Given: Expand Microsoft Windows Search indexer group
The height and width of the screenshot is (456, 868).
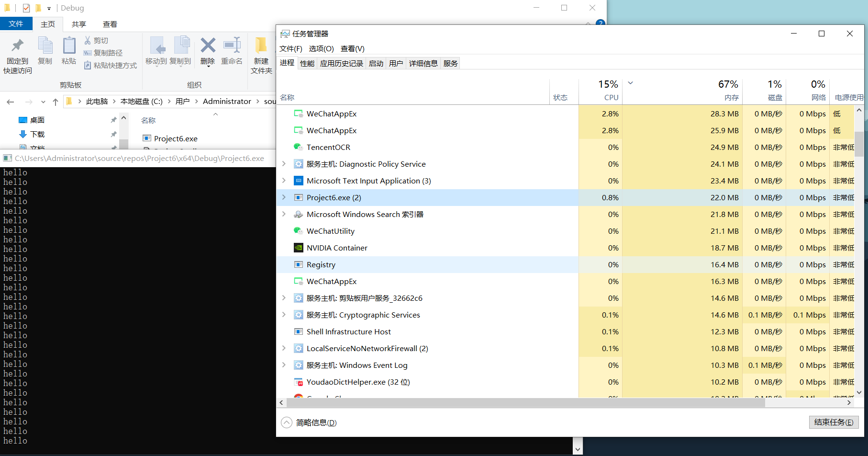Looking at the screenshot, I should click(284, 214).
